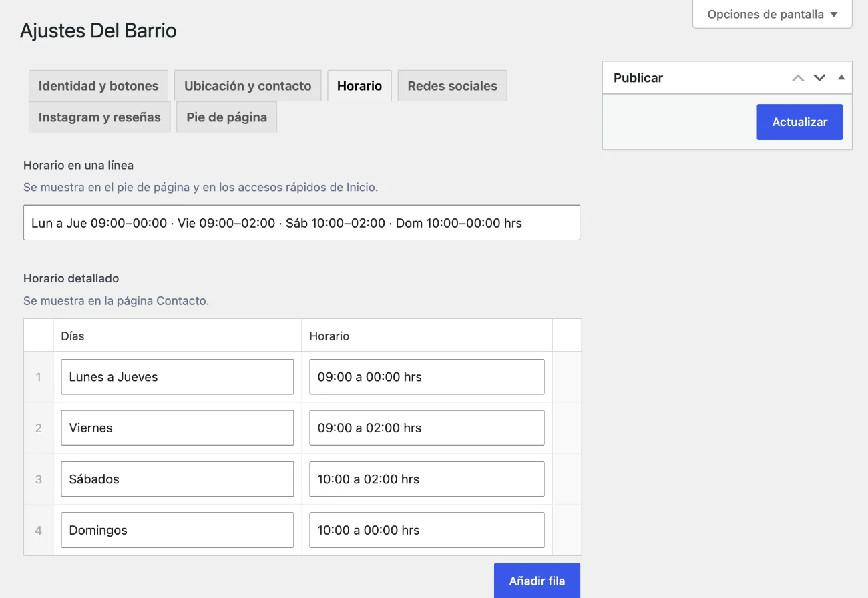
Task: Edit the Viernes days field
Action: pos(178,428)
